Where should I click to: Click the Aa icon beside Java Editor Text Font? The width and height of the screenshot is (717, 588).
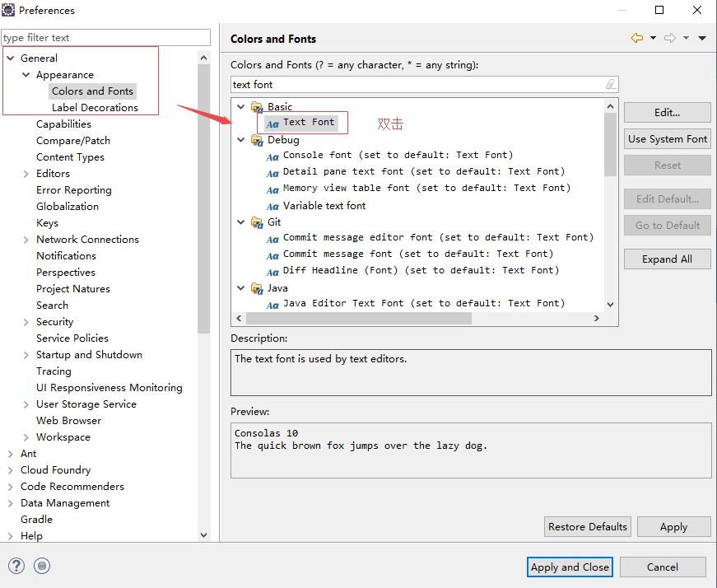click(272, 306)
